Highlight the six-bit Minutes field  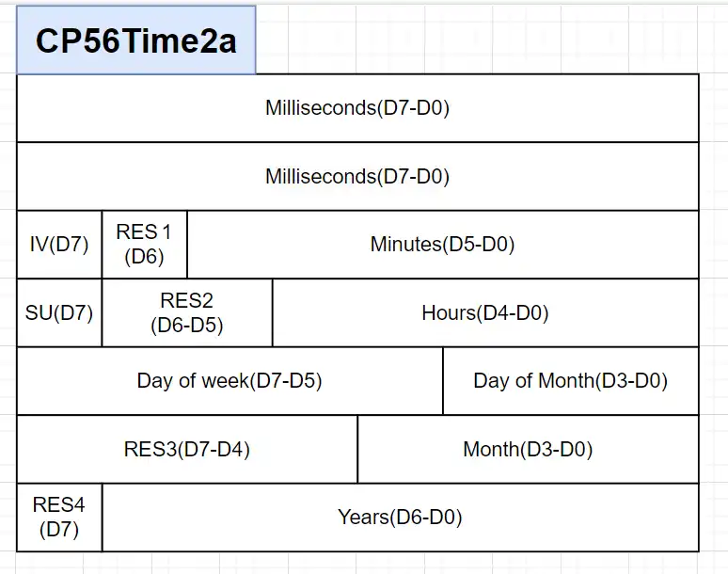click(442, 245)
